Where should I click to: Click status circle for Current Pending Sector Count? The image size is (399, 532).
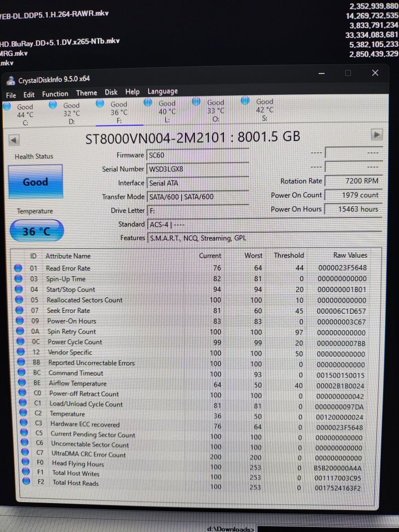[24, 432]
